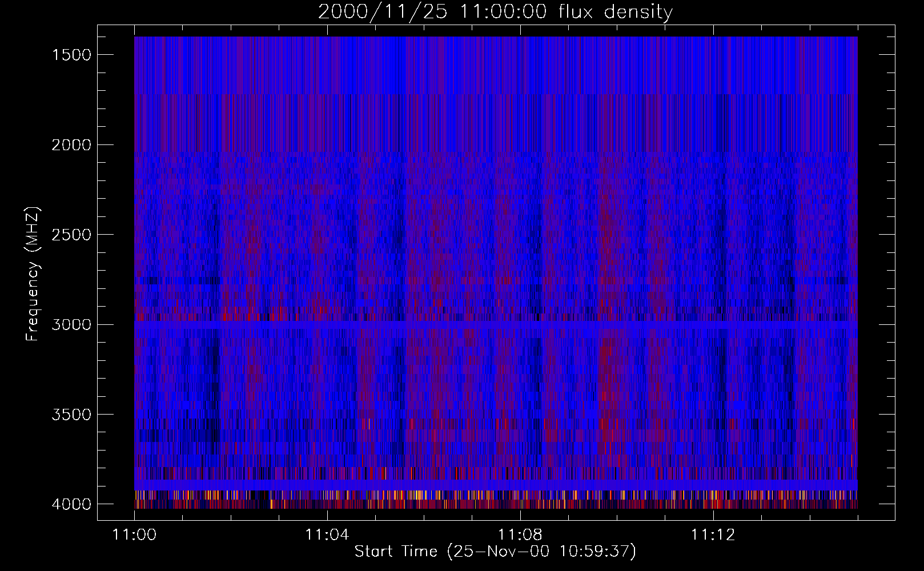
Task: Click the 3500 frequency tick label
Action: tap(71, 415)
